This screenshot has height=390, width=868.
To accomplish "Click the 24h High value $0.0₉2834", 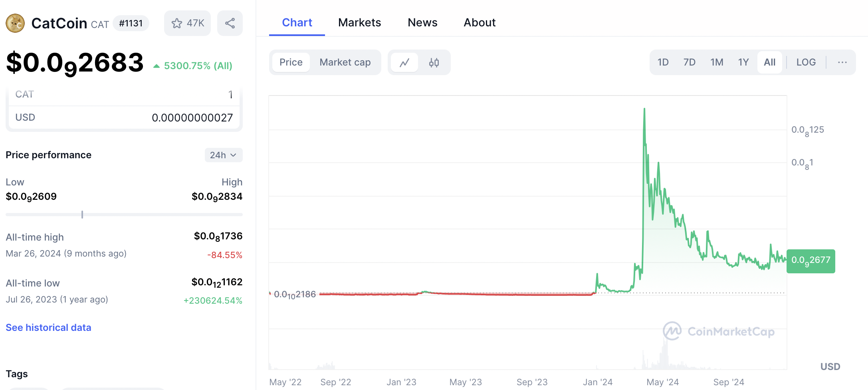I will (x=217, y=197).
